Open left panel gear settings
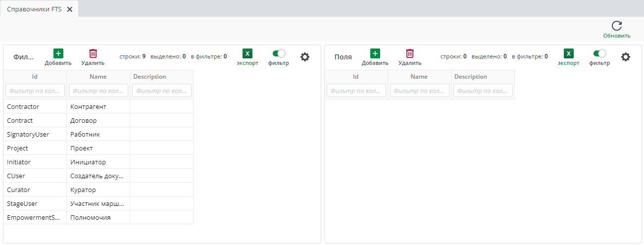Image resolution: width=644 pixels, height=245 pixels. [305, 57]
